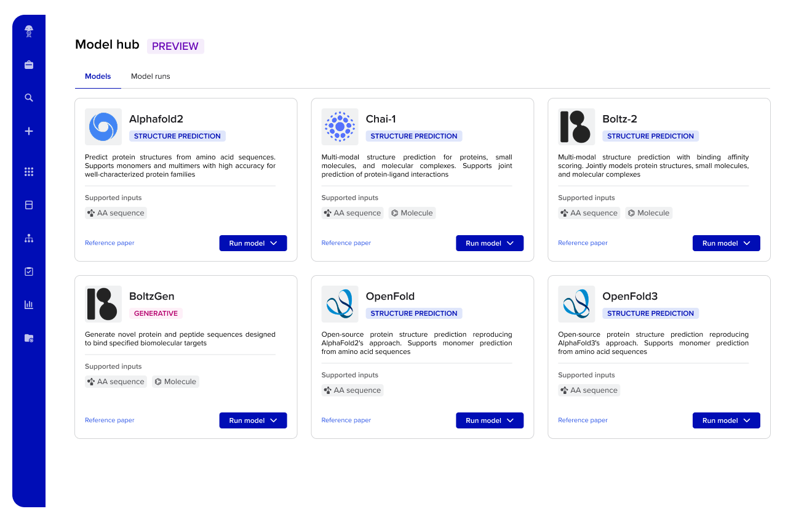Click the BoltzGen card title
Image resolution: width=812 pixels, height=522 pixels.
tap(152, 297)
